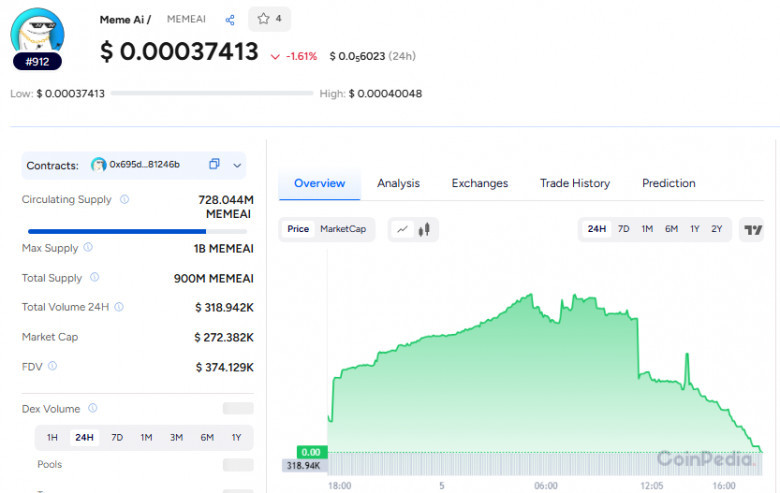Click the Pools label

click(50, 464)
